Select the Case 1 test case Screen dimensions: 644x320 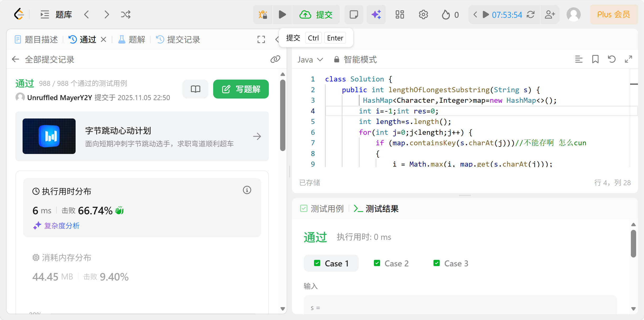pyautogui.click(x=331, y=263)
